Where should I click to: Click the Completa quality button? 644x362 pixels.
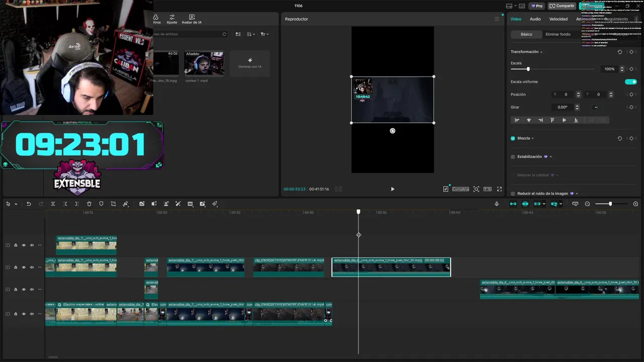tap(460, 189)
